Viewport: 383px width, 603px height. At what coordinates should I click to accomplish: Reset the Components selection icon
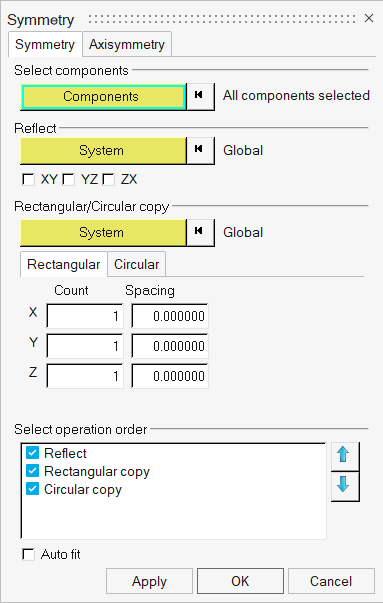pyautogui.click(x=200, y=96)
